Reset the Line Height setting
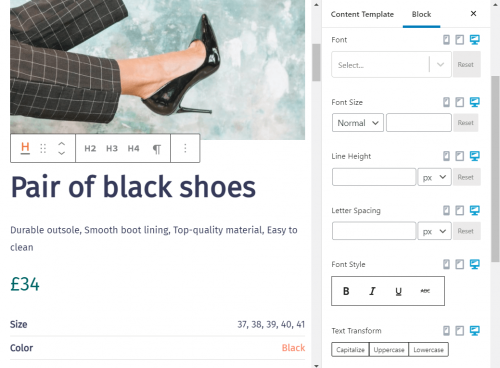This screenshot has width=500, height=368. point(466,177)
